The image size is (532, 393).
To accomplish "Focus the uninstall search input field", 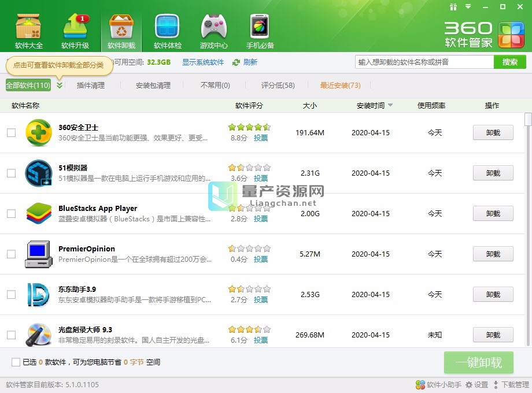I will tap(424, 62).
